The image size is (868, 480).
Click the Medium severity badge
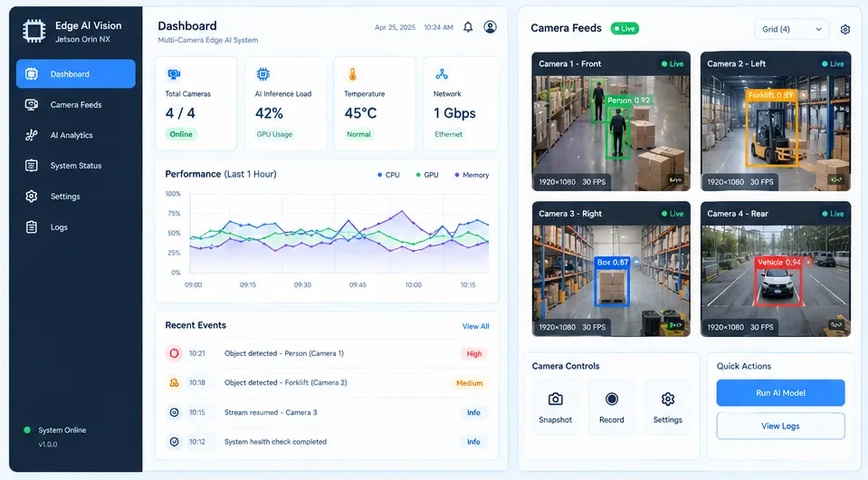pos(469,383)
